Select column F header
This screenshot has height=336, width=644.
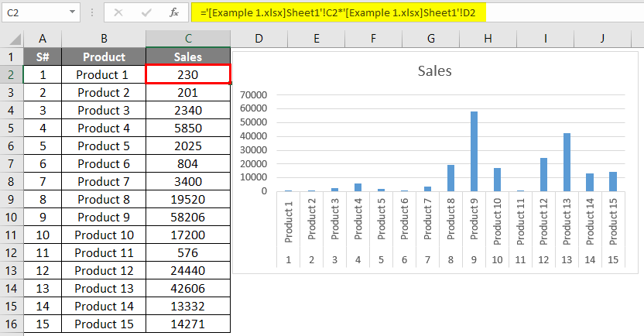coord(373,39)
